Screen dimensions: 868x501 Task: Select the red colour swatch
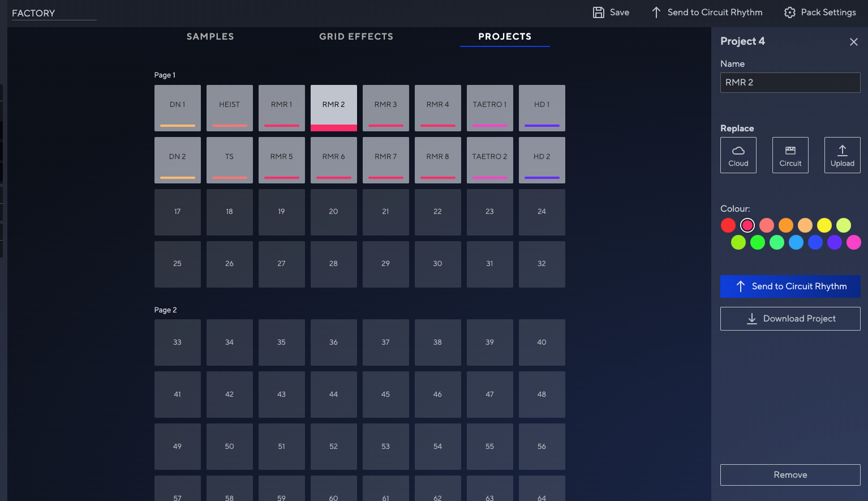728,225
